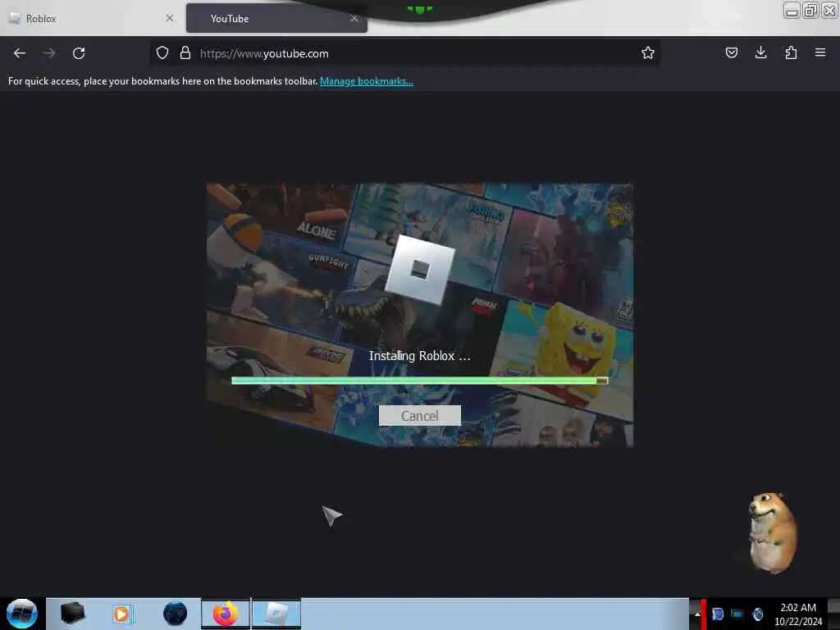The height and width of the screenshot is (630, 840).
Task: Click the Installing Roblox status text
Action: pos(419,356)
